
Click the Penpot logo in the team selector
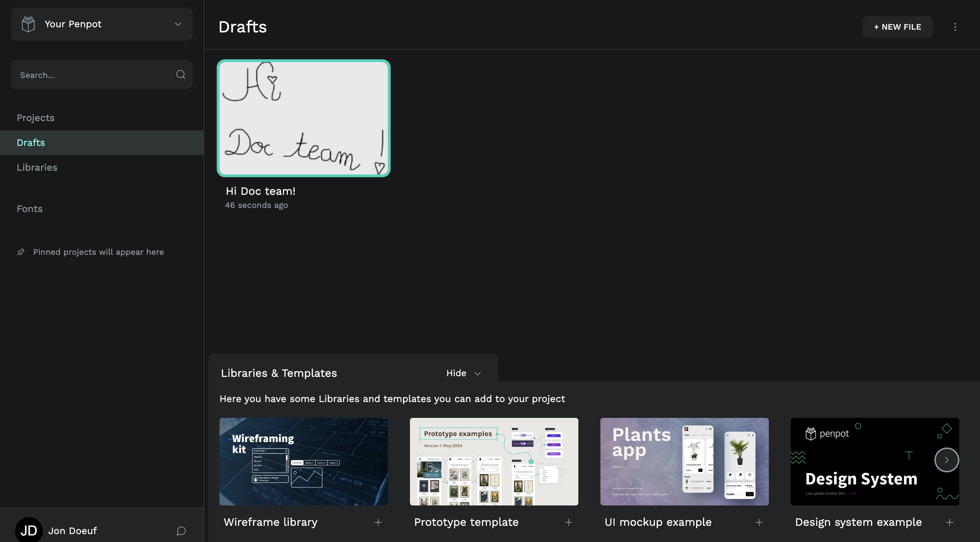pyautogui.click(x=28, y=24)
